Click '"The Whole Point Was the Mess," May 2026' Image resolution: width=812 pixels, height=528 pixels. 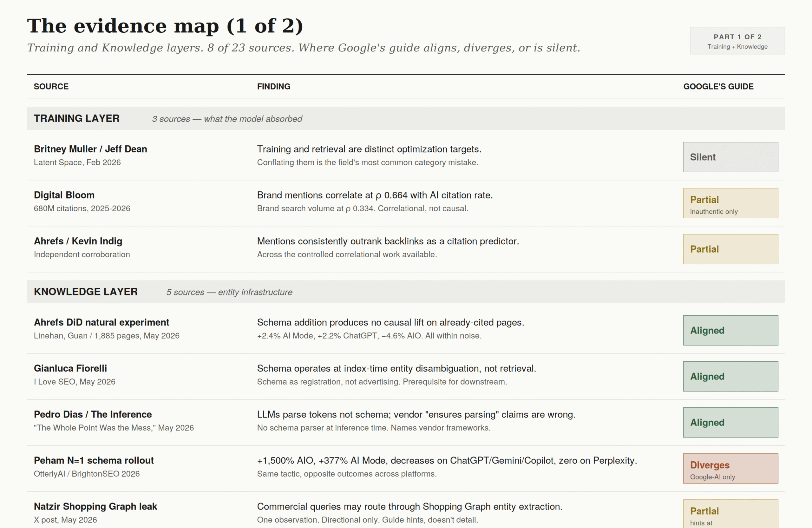pyautogui.click(x=114, y=428)
